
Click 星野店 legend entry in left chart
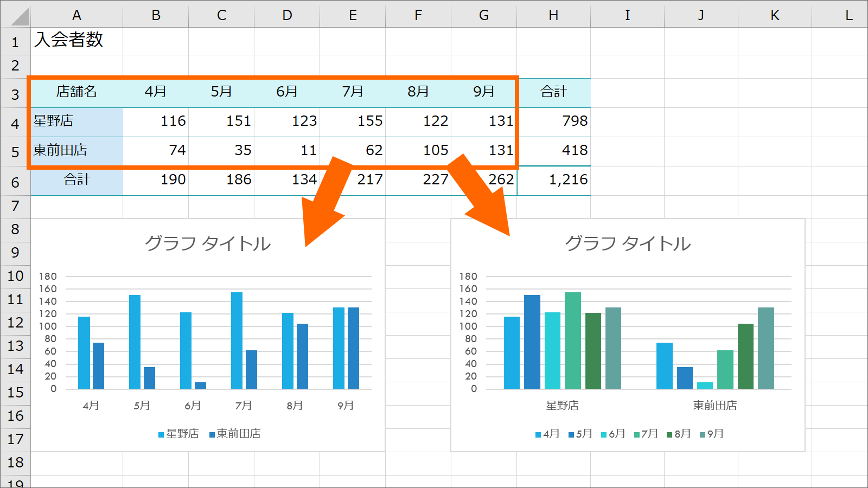tap(178, 434)
